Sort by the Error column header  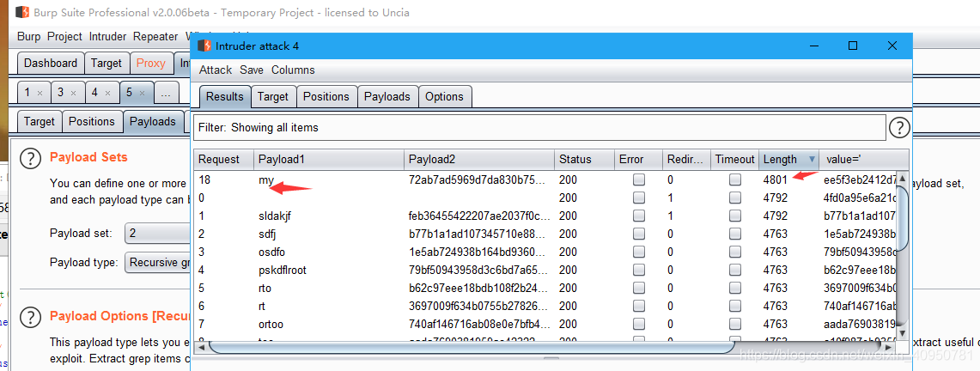[639, 159]
